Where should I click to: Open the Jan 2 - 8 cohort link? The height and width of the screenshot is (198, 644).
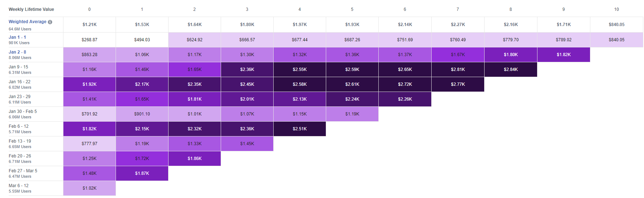tap(17, 52)
